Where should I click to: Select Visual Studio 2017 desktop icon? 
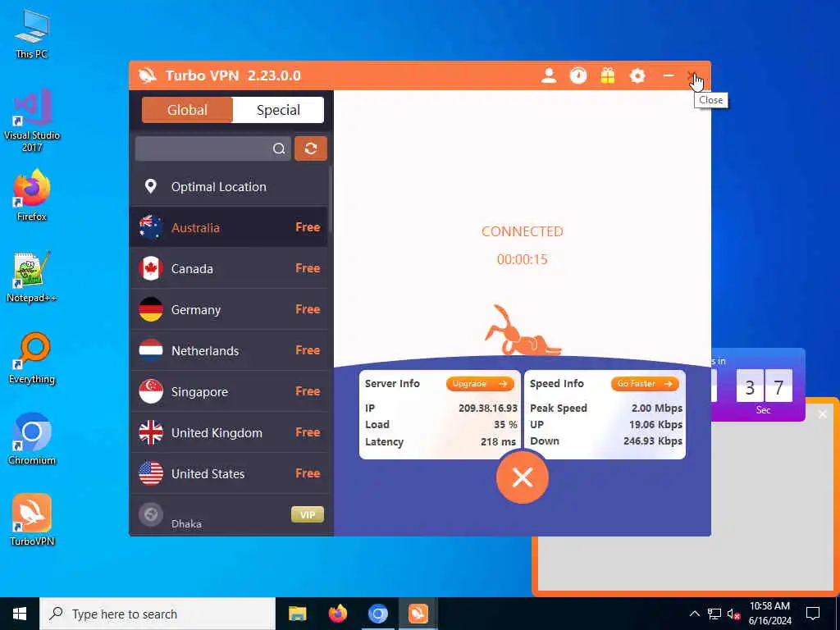coord(32,121)
